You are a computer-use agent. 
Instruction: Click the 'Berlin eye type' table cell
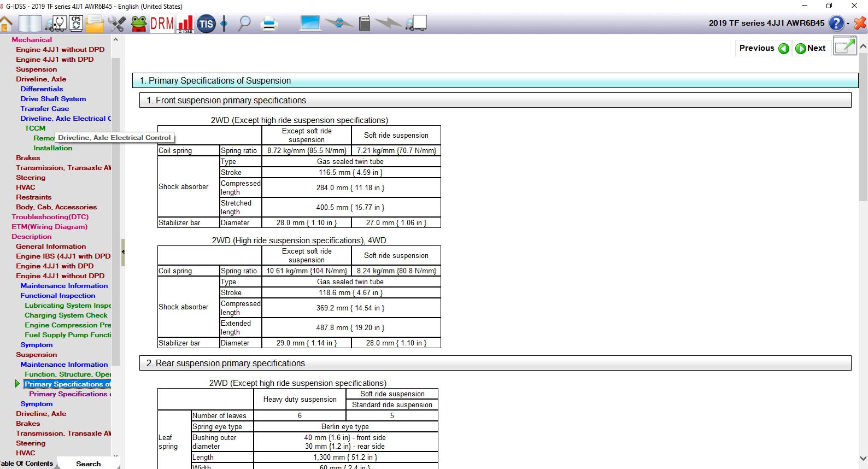(345, 426)
